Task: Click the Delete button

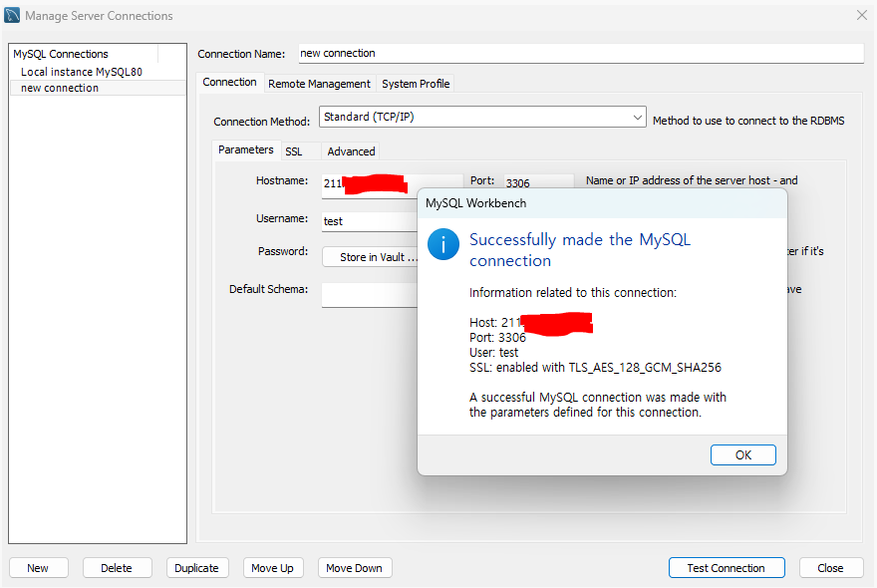Action: pos(117,568)
